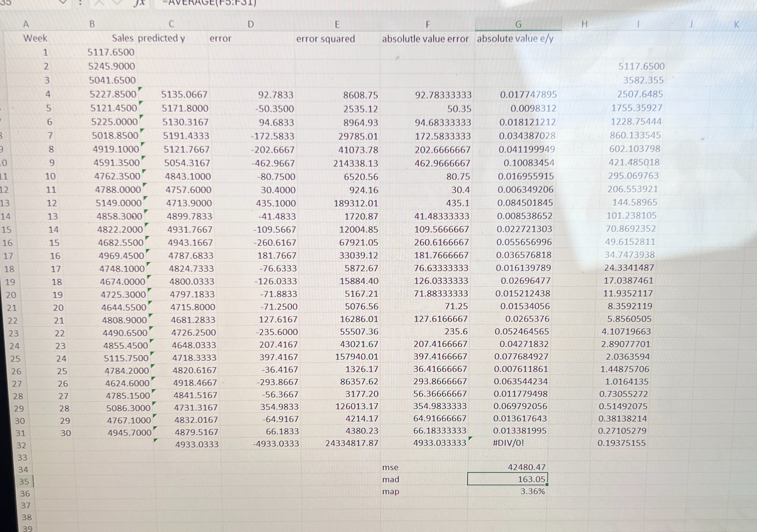
Task: Click the "mad" label cell
Action: pyautogui.click(x=390, y=479)
